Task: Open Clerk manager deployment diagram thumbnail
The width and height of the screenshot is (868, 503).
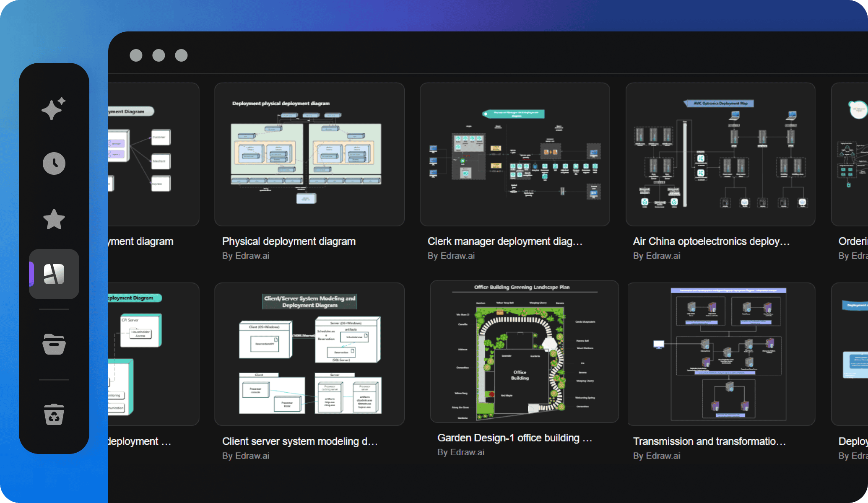Action: click(515, 154)
